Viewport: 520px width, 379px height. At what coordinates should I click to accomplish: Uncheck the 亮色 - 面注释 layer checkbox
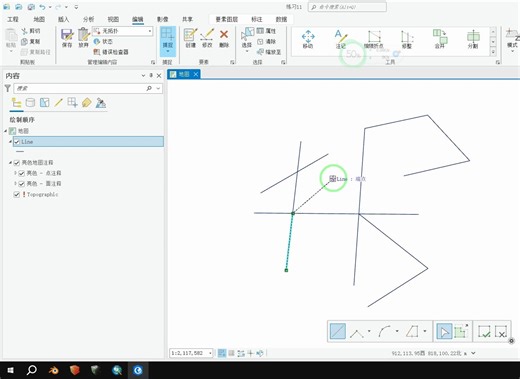22,184
